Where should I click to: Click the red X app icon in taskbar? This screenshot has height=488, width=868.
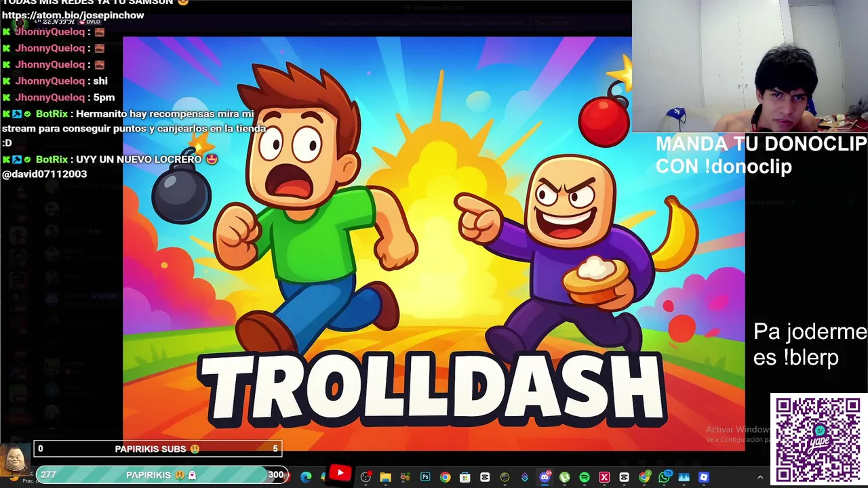coord(604,477)
